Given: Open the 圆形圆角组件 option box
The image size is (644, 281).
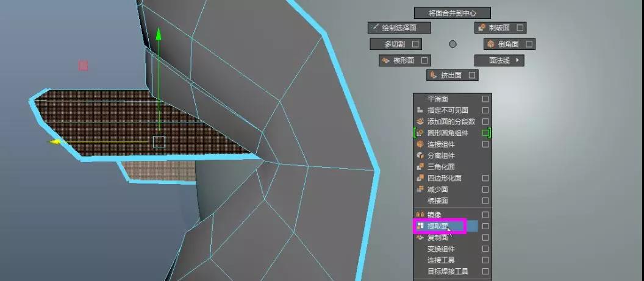Looking at the screenshot, I should (485, 133).
